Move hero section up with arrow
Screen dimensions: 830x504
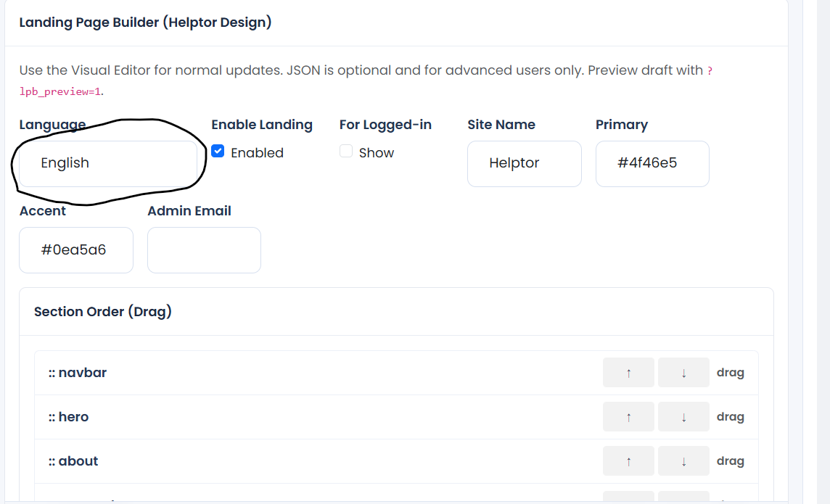pyautogui.click(x=628, y=417)
